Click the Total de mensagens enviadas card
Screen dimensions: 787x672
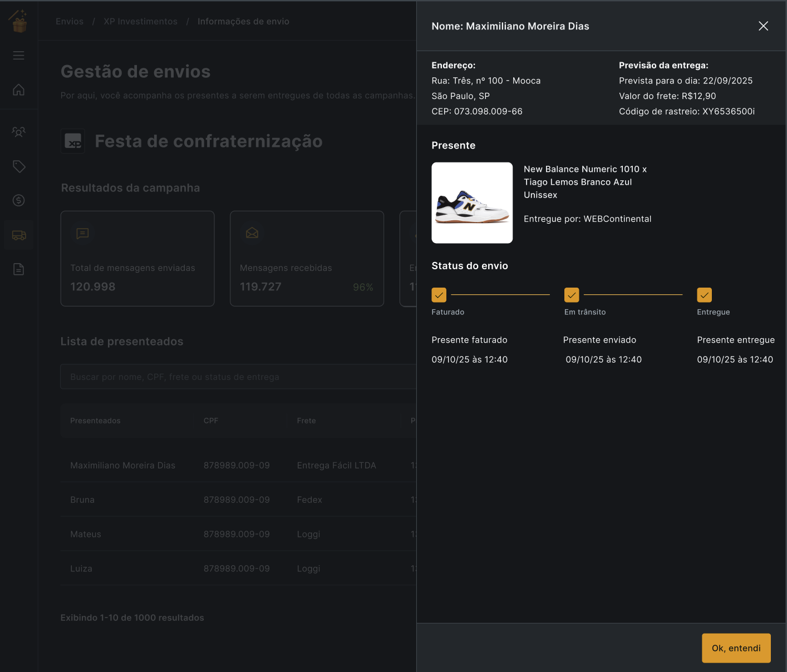pos(137,258)
